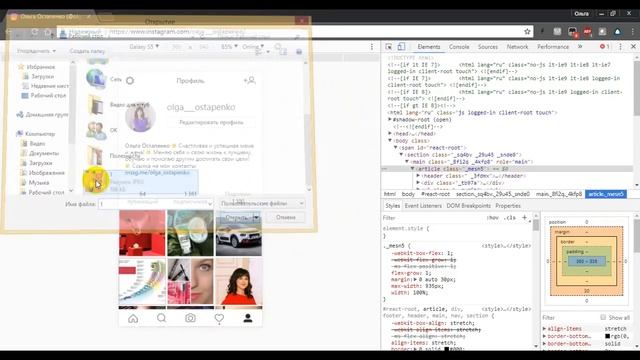Select the Styles pane tab
This screenshot has width=640, height=360.
pyautogui.click(x=392, y=206)
